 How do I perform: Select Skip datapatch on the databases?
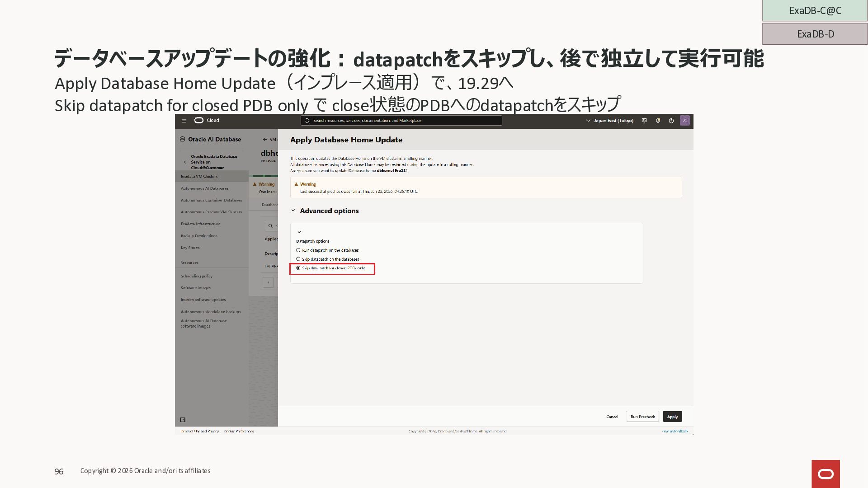click(x=298, y=259)
